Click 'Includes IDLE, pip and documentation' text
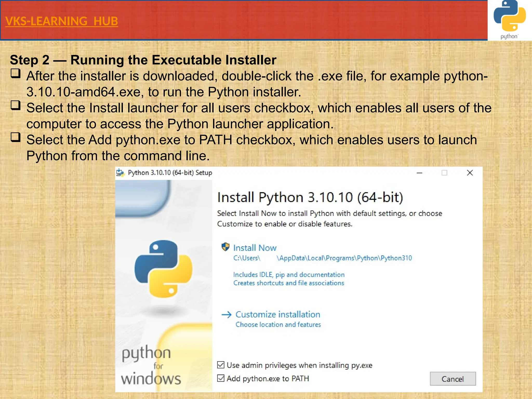Screen dimensions: 532x399 click(x=289, y=275)
